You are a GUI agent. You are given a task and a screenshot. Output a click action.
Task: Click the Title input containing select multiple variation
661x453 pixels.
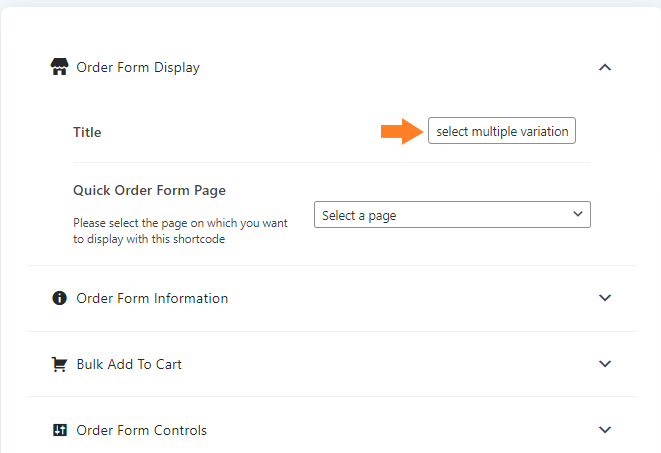coord(502,131)
